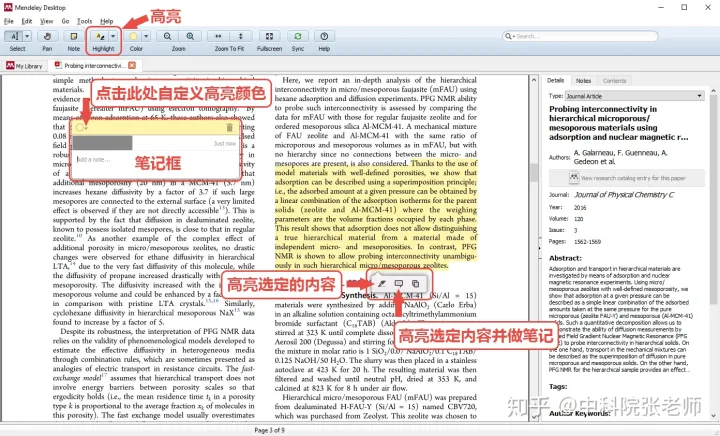Click the Journal of Physical Chemistry C field
720x436 pixels.
(x=624, y=195)
